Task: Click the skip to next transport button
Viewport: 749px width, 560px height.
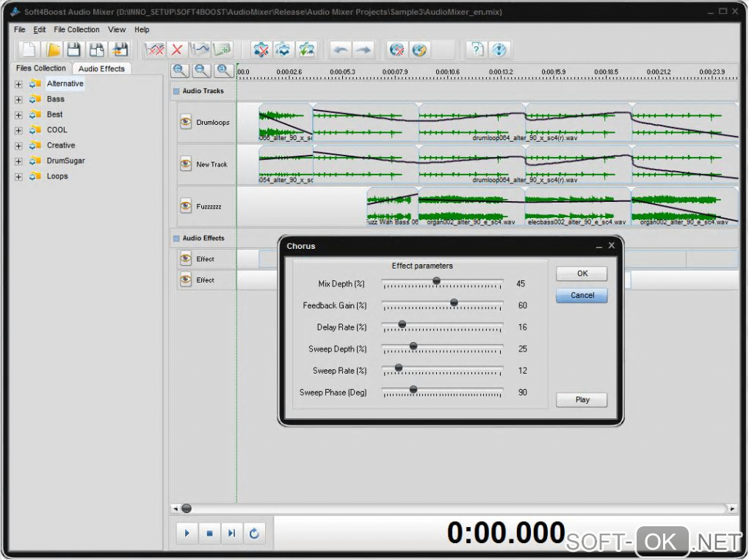Action: point(231,534)
